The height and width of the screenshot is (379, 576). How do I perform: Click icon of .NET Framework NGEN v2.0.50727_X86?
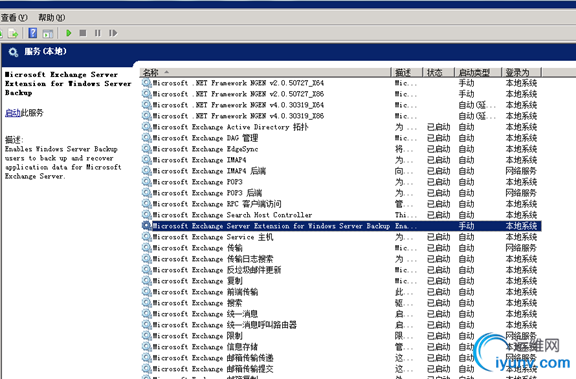point(147,94)
